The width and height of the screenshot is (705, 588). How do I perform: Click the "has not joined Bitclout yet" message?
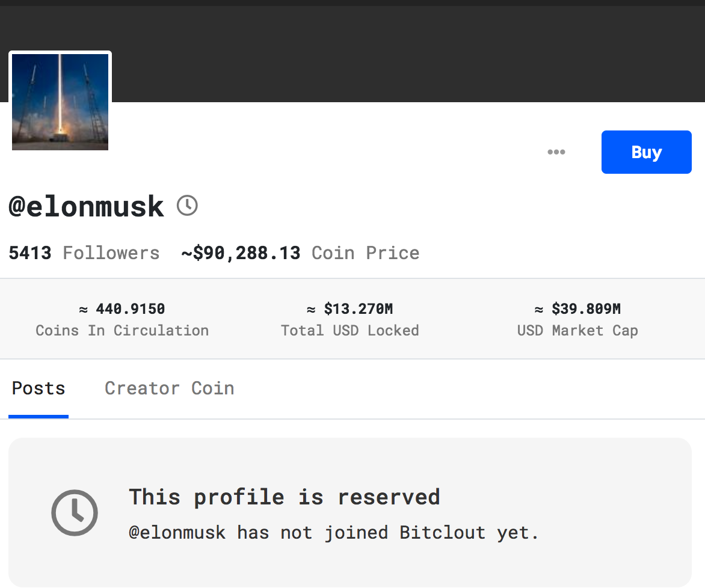pyautogui.click(x=334, y=533)
